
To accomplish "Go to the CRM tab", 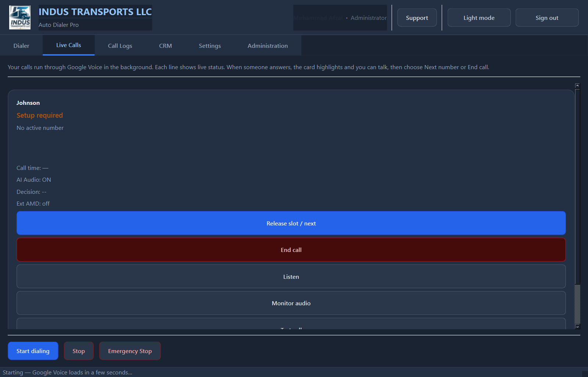I will 165,46.
